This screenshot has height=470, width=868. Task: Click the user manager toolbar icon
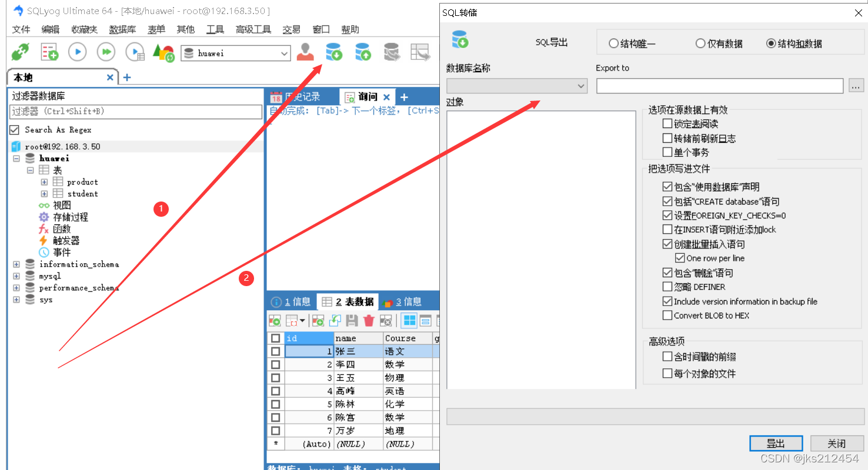305,52
